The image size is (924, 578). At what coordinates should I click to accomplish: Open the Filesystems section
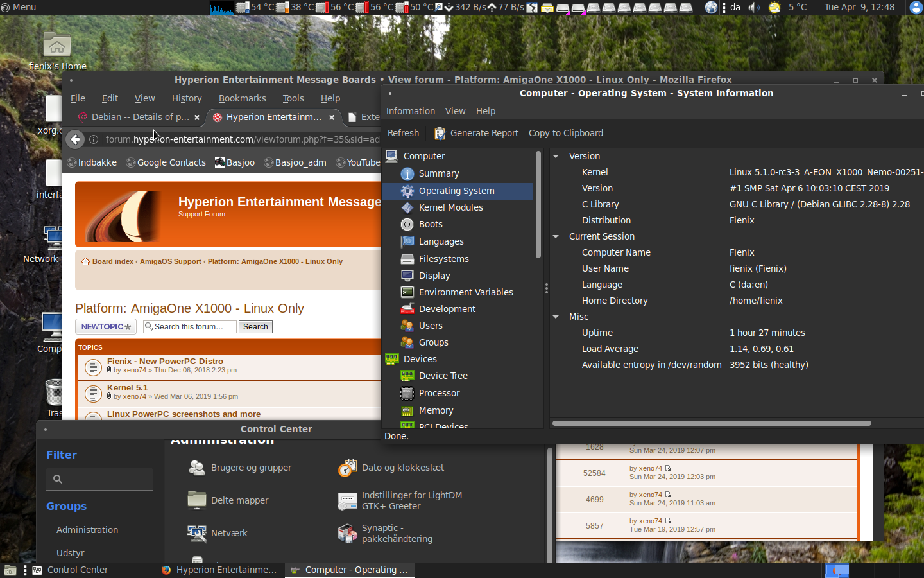point(443,259)
